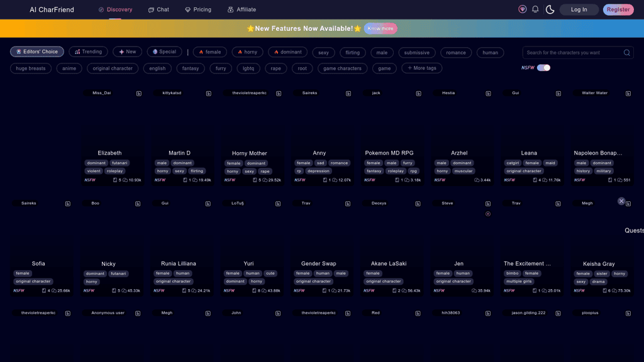
Task: Click Know more on the banner
Action: click(x=380, y=28)
